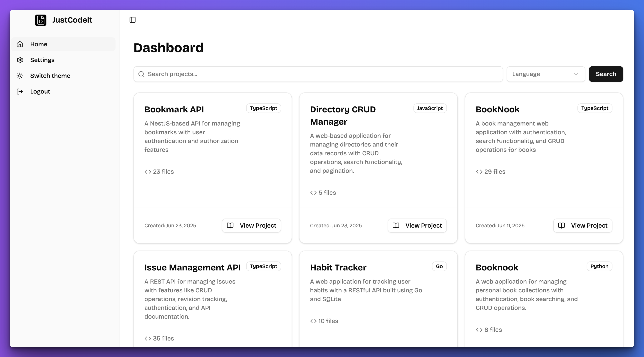View Project for Directory CRUD Manager
644x357 pixels.
(x=417, y=226)
